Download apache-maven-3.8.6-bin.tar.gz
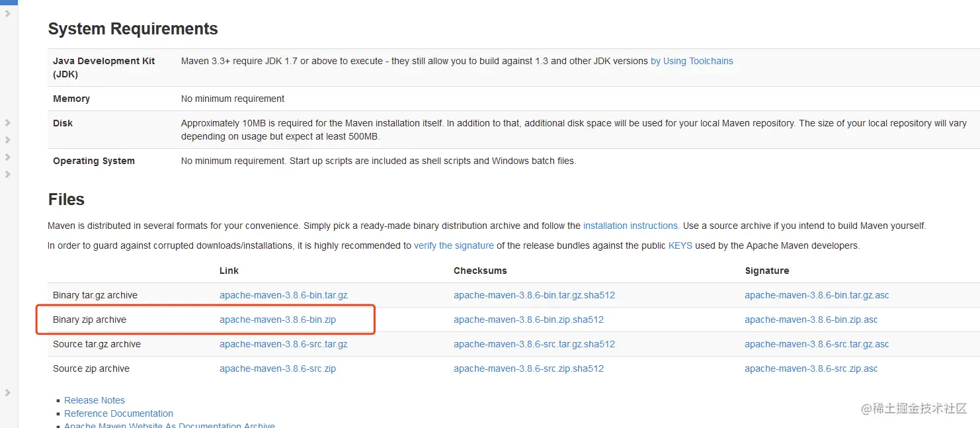The width and height of the screenshot is (980, 428). (x=284, y=295)
